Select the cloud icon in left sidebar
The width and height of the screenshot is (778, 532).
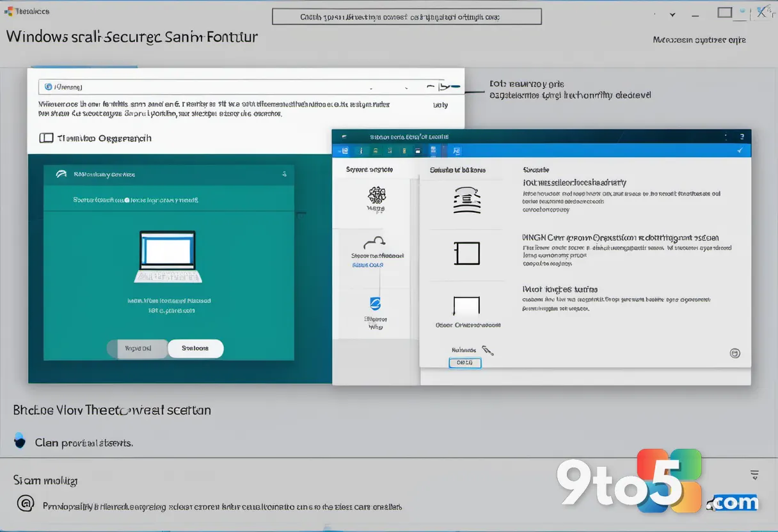click(376, 242)
